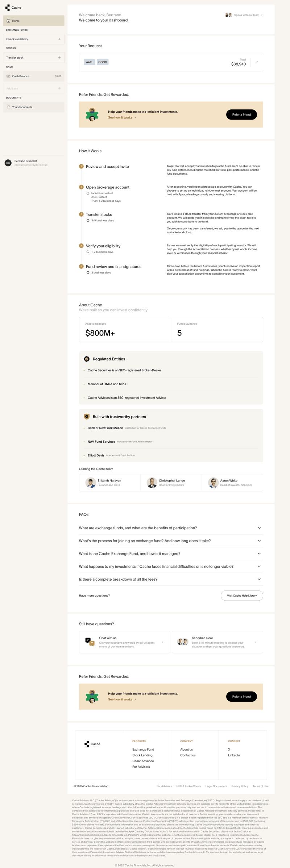Image resolution: width=290 pixels, height=868 pixels.
Task: Click the Your documents file icon
Action: [8, 107]
